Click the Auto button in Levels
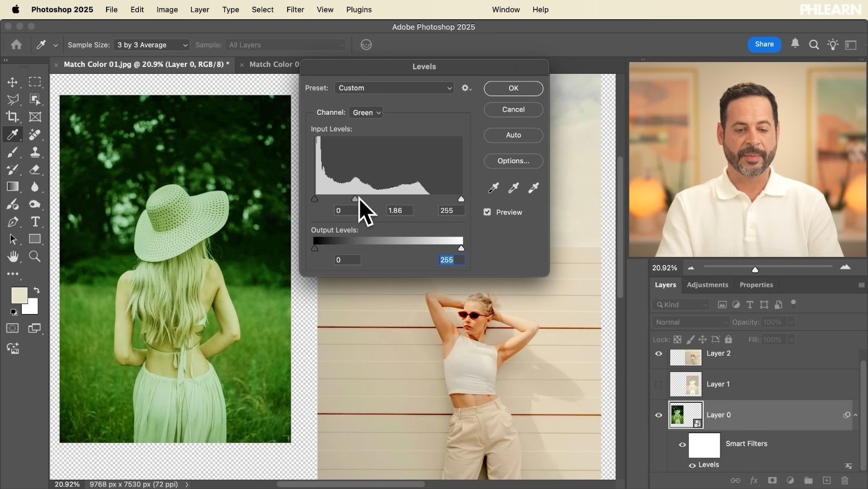 [513, 135]
